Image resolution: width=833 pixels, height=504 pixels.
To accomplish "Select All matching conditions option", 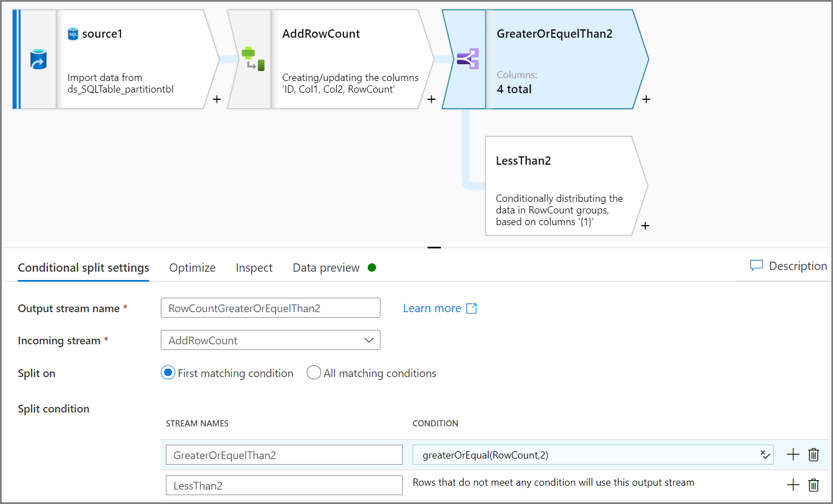I will click(x=314, y=373).
